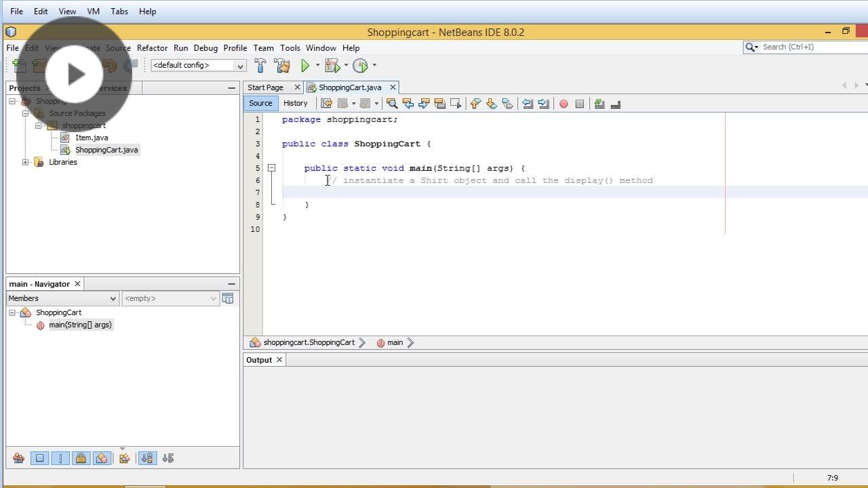Open the Tabs menu in outer window

[119, 12]
